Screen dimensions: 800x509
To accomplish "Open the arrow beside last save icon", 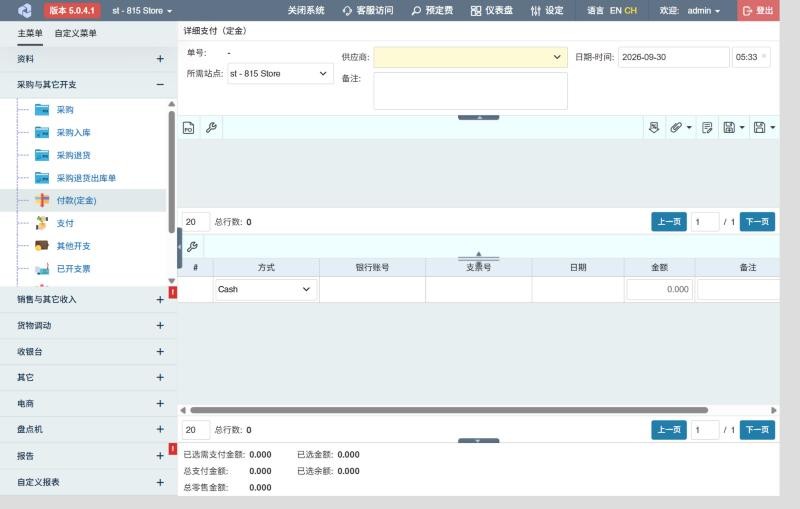I will 772,128.
